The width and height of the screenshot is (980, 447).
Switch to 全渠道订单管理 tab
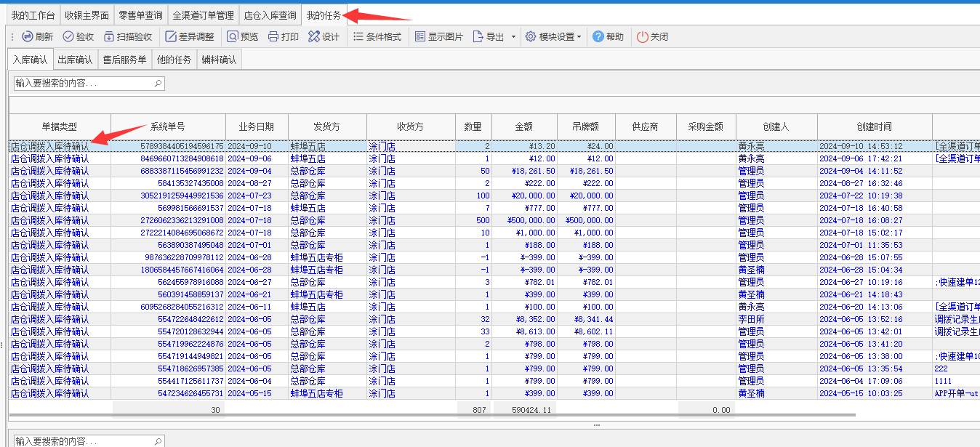203,15
